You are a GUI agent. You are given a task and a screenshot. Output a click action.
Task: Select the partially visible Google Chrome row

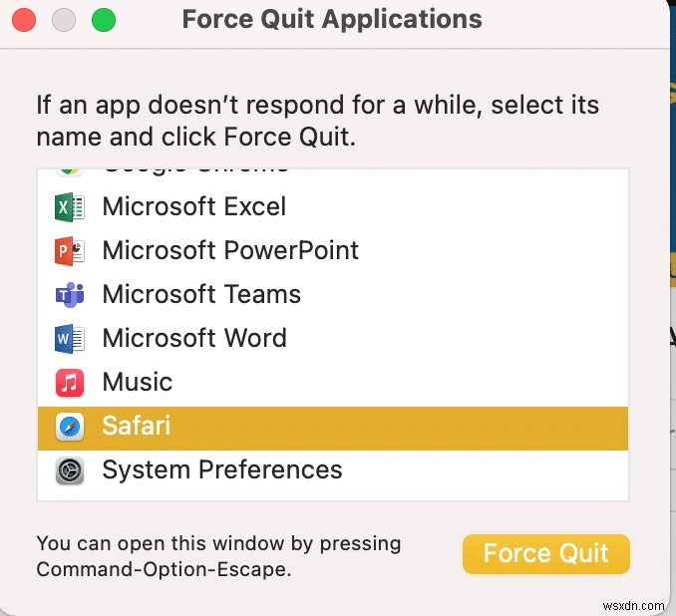point(195,173)
